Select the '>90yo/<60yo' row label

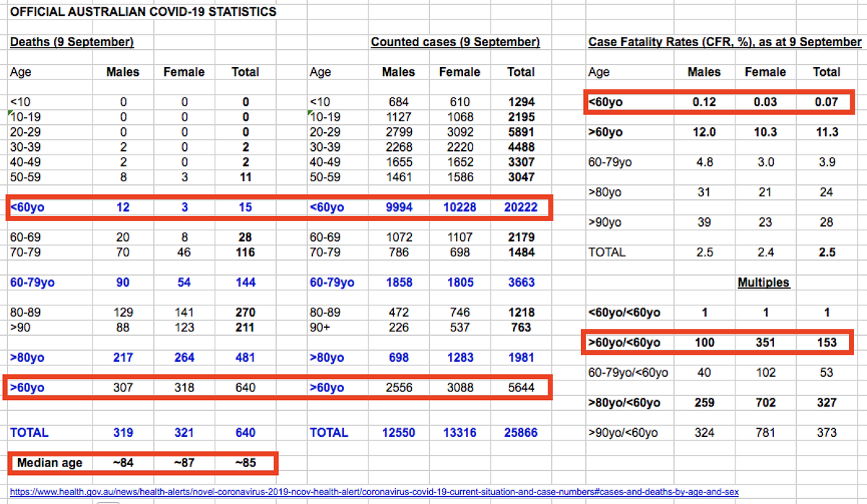coord(624,433)
